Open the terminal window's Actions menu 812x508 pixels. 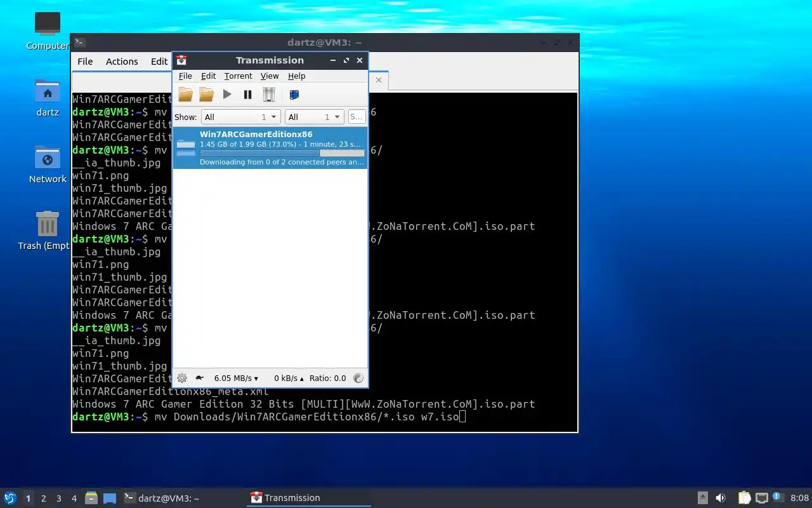click(x=122, y=62)
